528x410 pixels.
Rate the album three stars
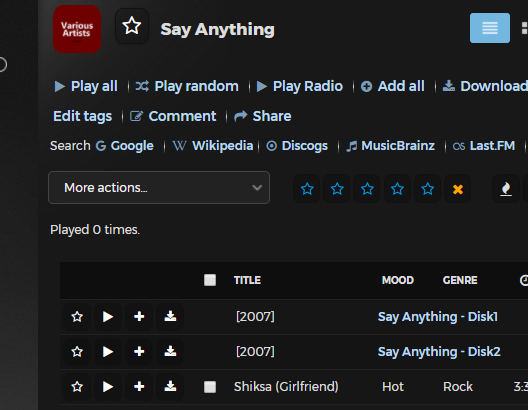[367, 189]
